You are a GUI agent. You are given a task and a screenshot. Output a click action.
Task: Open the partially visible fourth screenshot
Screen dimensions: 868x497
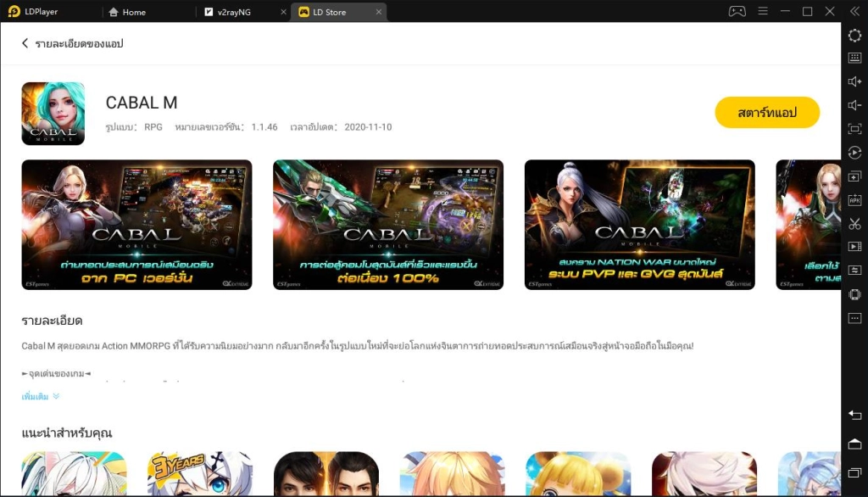808,225
